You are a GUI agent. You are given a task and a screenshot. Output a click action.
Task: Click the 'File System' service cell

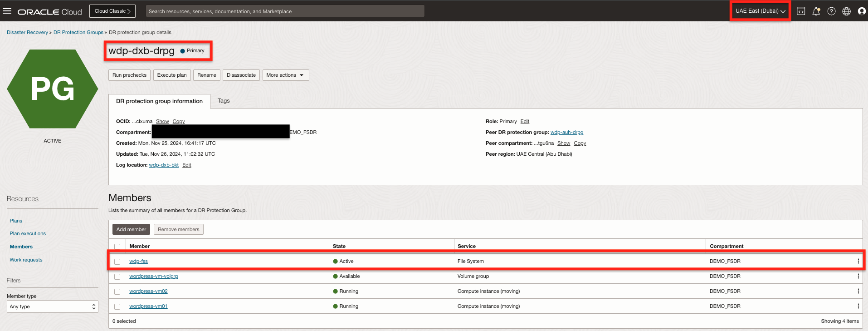[x=471, y=261]
